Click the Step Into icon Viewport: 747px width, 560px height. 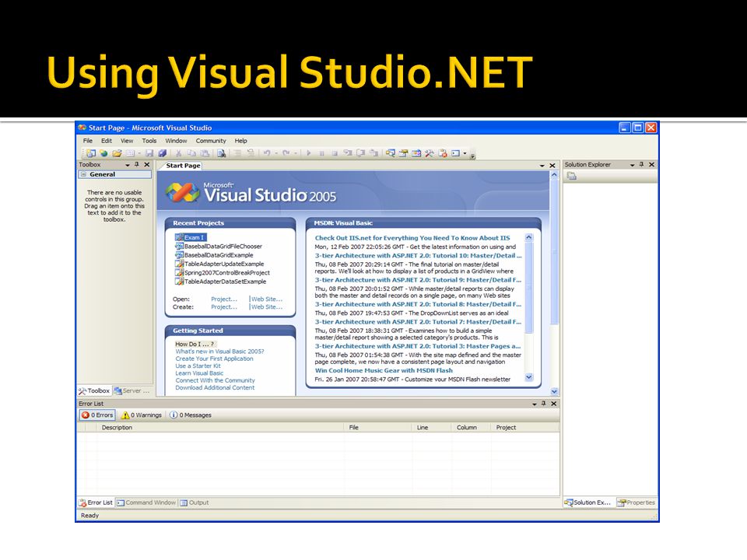[348, 153]
